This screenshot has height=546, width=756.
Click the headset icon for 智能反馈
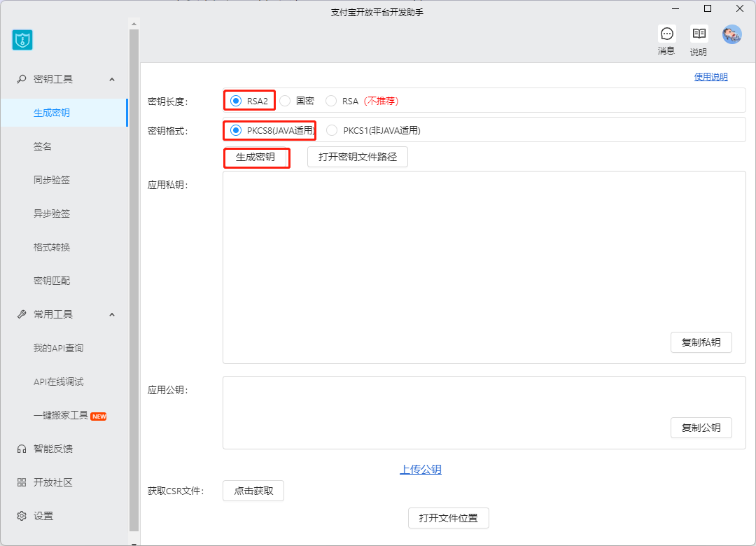click(22, 449)
